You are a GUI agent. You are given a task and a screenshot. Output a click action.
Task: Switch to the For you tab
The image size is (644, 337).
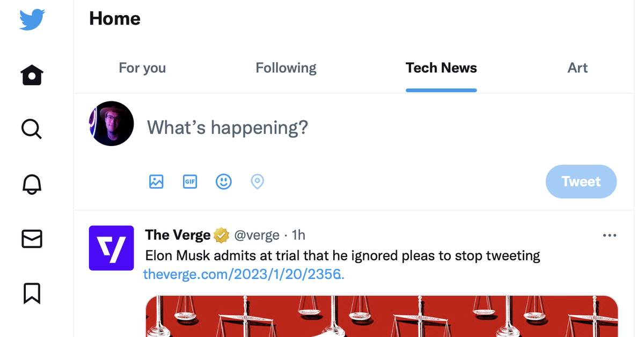[142, 68]
